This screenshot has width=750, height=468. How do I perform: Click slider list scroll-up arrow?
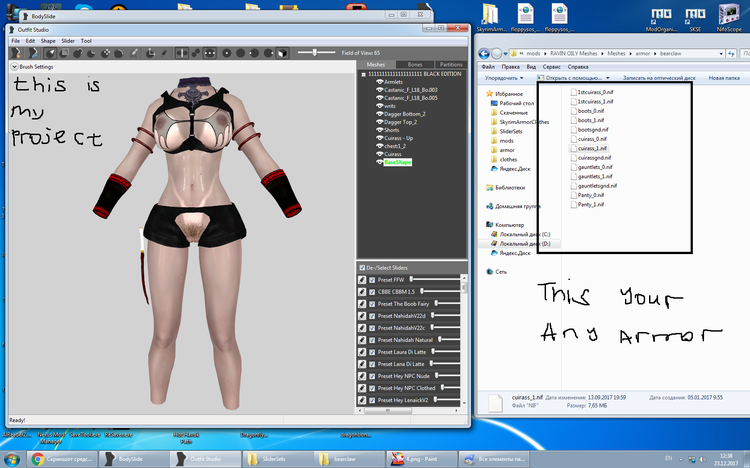[x=463, y=277]
